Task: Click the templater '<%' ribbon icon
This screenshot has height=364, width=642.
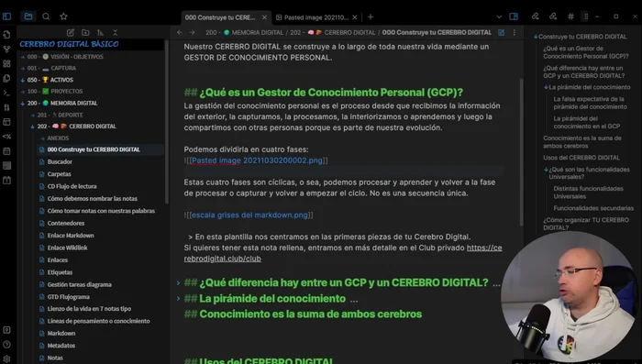Action: pos(6,137)
